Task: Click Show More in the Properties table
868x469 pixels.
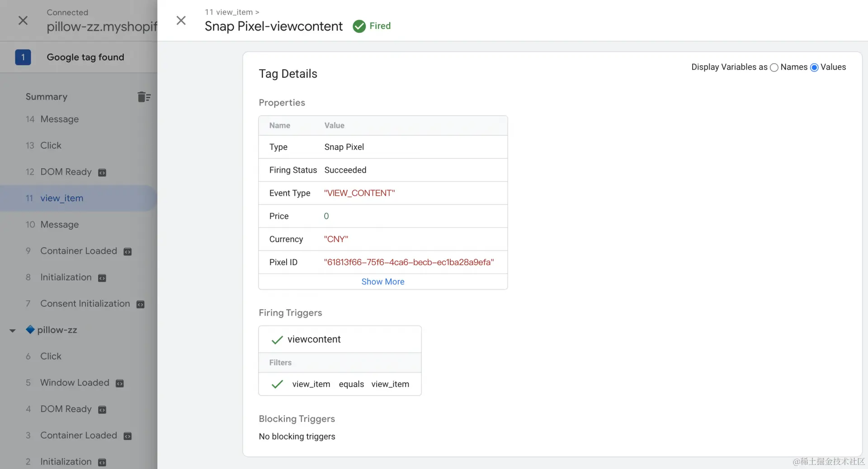Action: 382,281
